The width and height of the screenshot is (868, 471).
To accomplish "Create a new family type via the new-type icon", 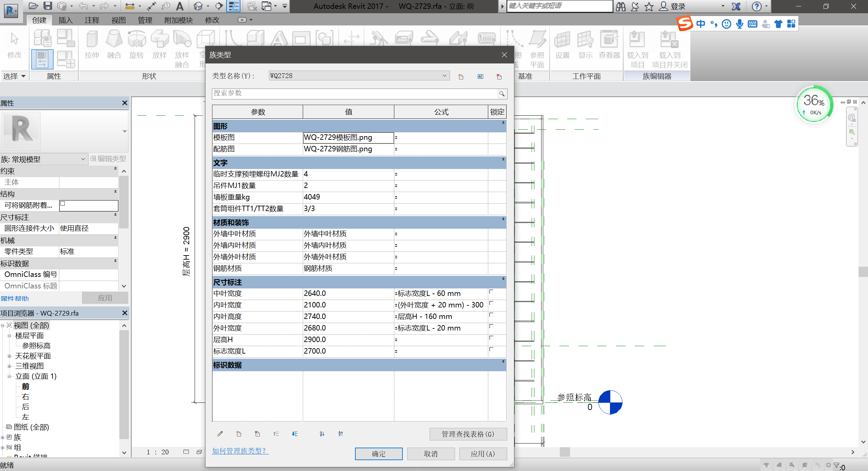I will tap(460, 76).
